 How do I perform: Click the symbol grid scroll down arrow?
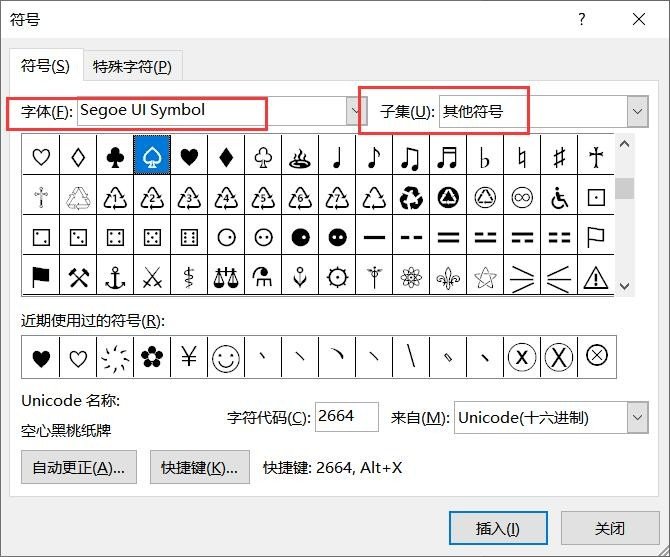click(624, 286)
